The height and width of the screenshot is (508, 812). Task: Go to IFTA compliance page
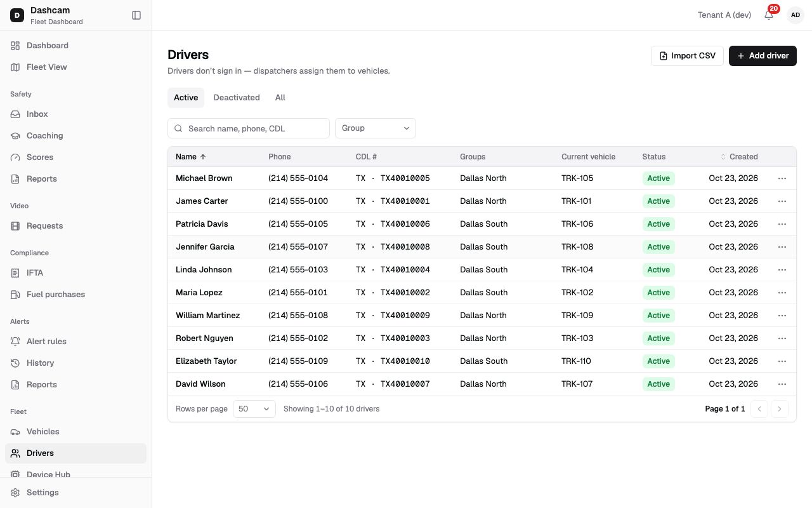click(x=75, y=273)
